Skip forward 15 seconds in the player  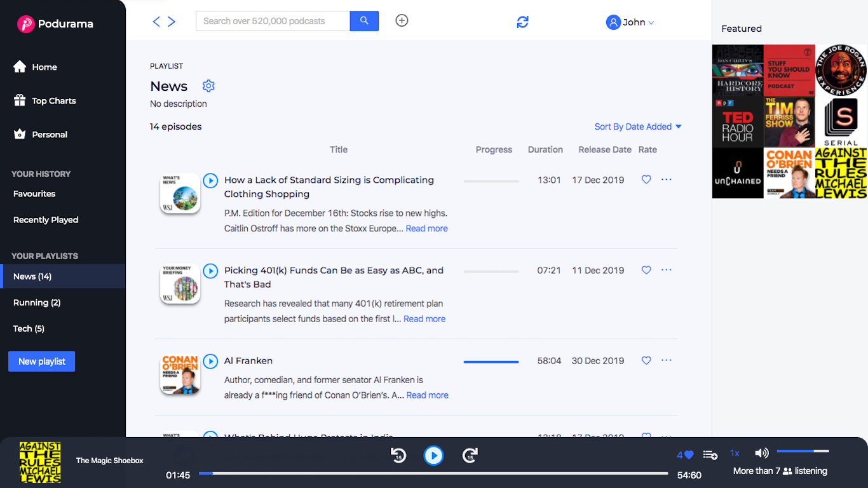(x=470, y=455)
